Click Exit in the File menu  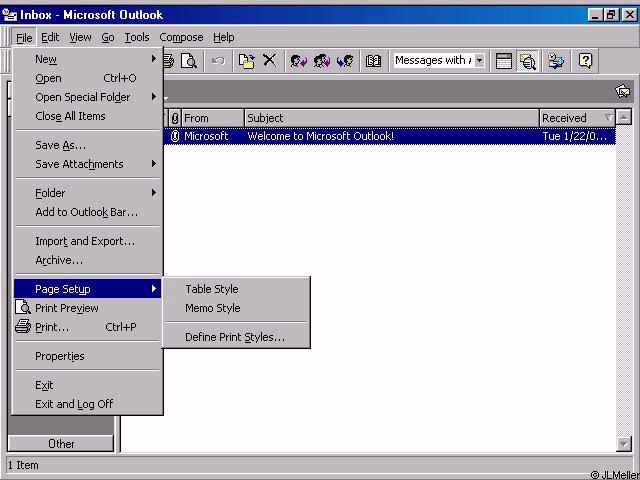[87, 385]
